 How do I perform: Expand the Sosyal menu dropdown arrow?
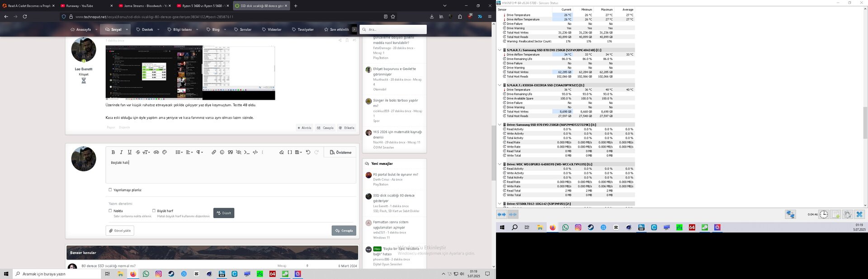pos(127,29)
